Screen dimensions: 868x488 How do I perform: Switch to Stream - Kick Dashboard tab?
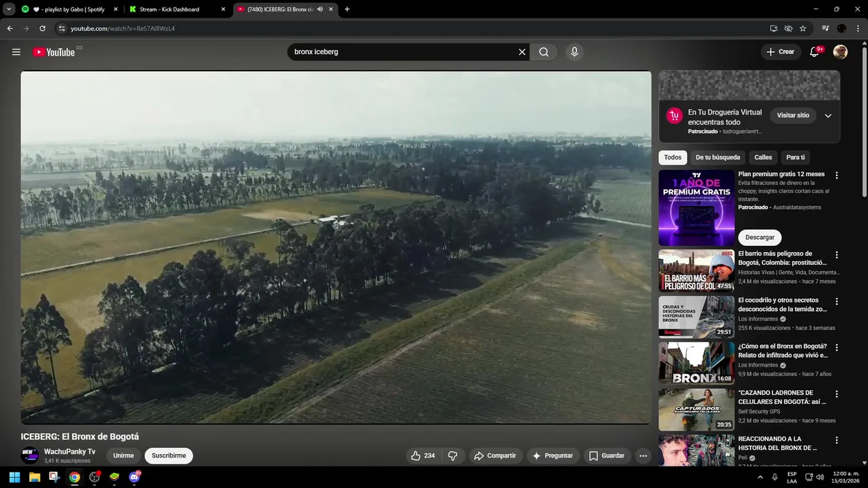point(177,9)
